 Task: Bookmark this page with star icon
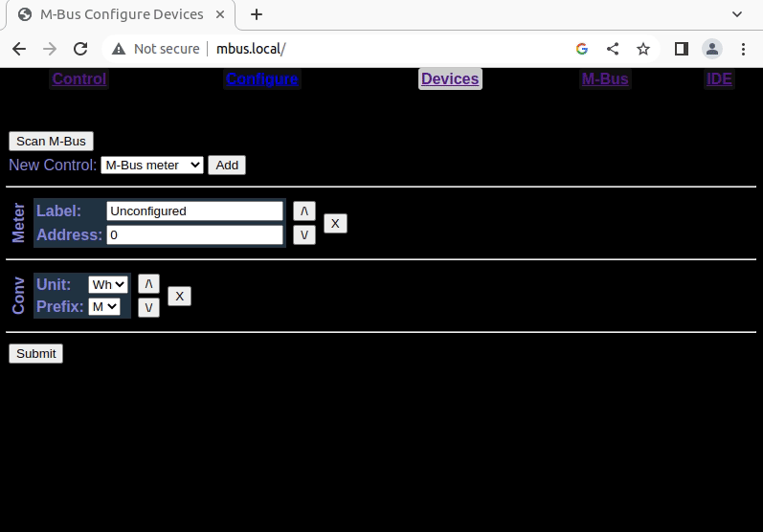point(643,49)
